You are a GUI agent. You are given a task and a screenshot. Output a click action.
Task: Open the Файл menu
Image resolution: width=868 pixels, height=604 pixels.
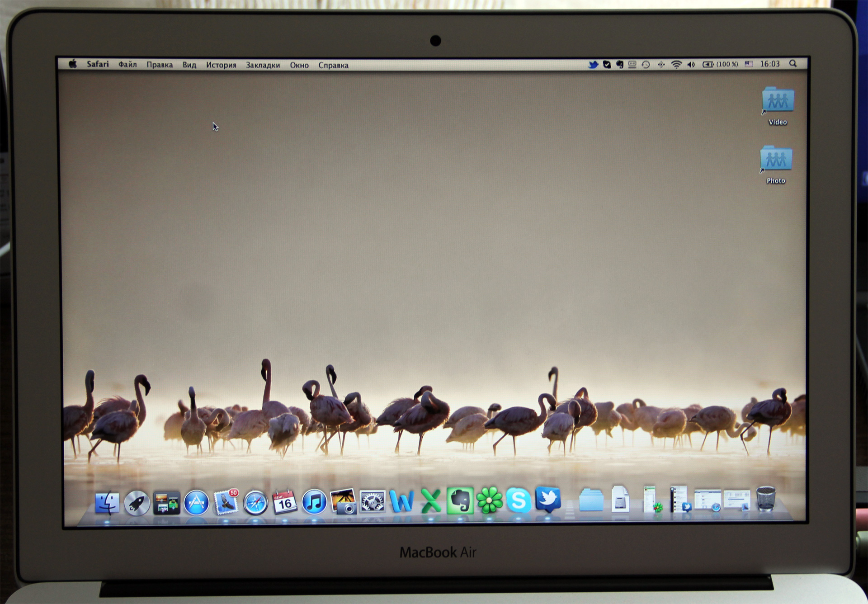[127, 65]
